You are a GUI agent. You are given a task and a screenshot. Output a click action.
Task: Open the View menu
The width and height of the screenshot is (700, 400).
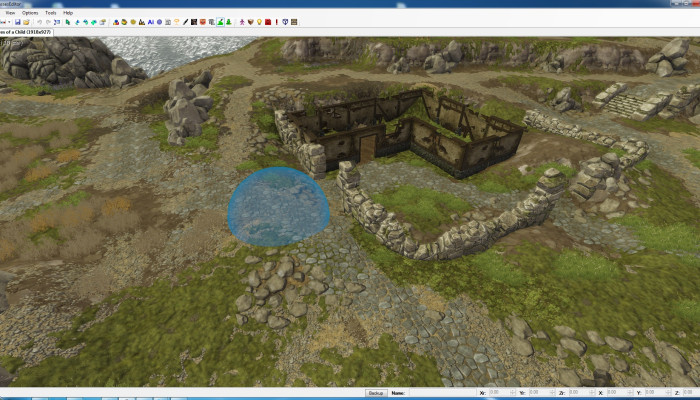(10, 13)
